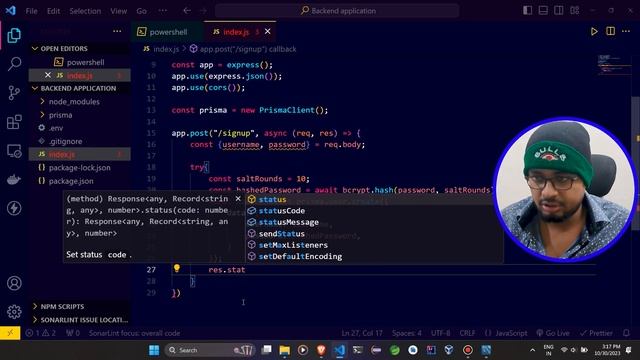Click the Run Code play icon
Viewport: 640px width, 360px height.
tap(594, 31)
